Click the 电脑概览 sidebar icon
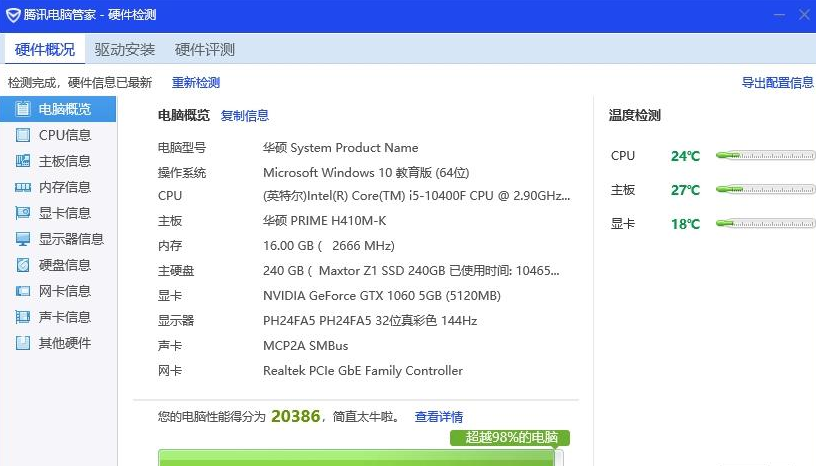The height and width of the screenshot is (466, 816). coord(23,109)
